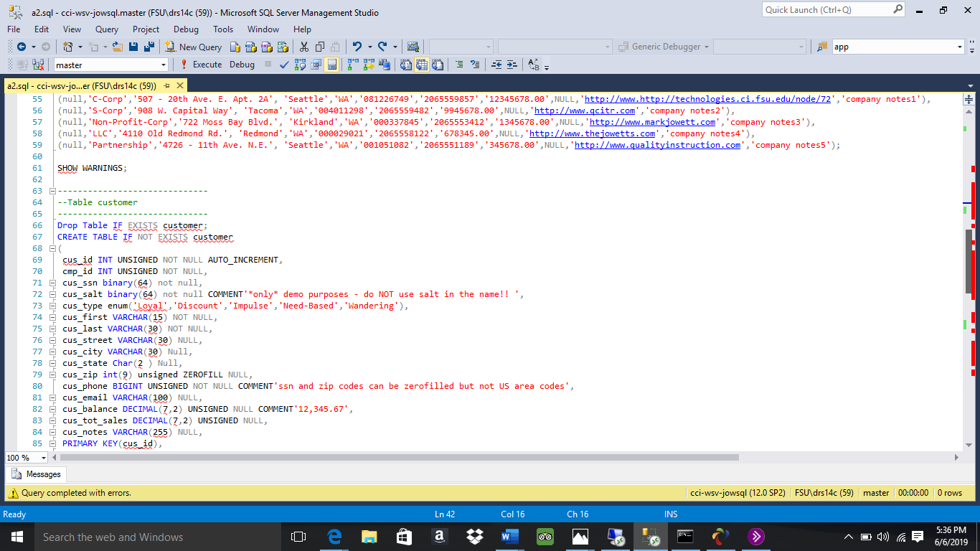Viewport: 980px width, 551px height.
Task: Undo the last edit
Action: point(357,47)
